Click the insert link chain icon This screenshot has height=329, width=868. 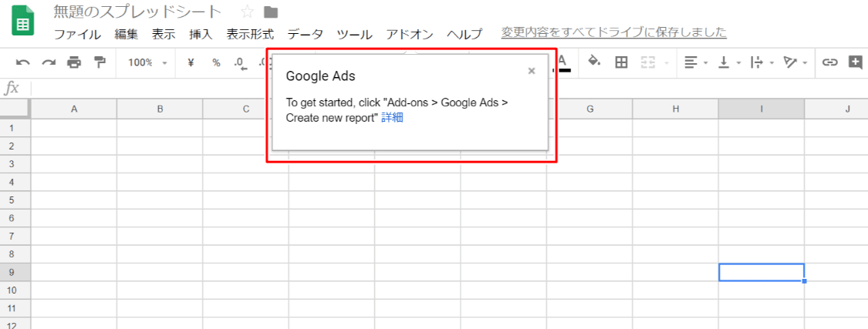(x=829, y=62)
